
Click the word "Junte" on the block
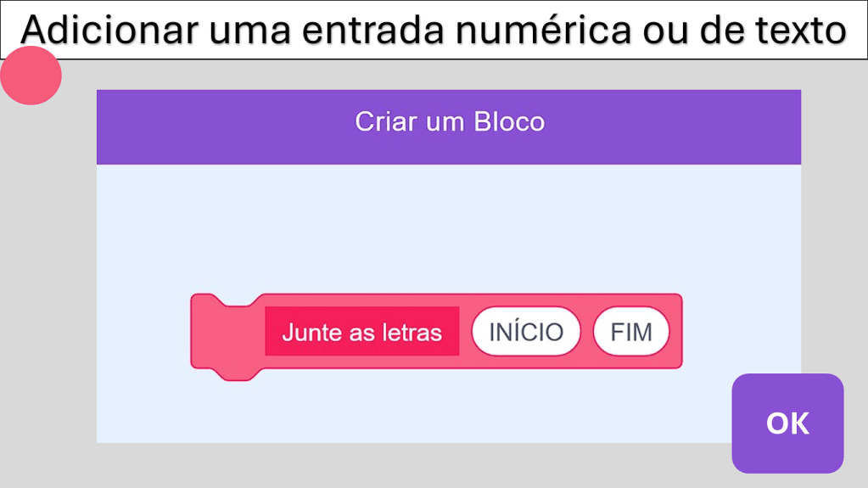(x=310, y=332)
